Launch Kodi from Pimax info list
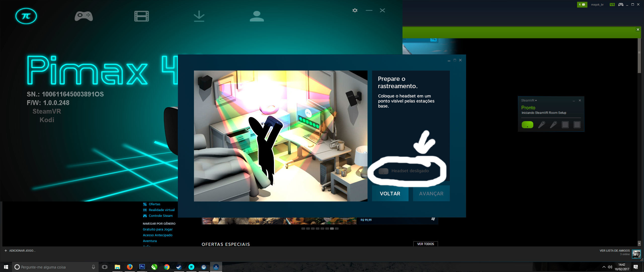 click(47, 120)
